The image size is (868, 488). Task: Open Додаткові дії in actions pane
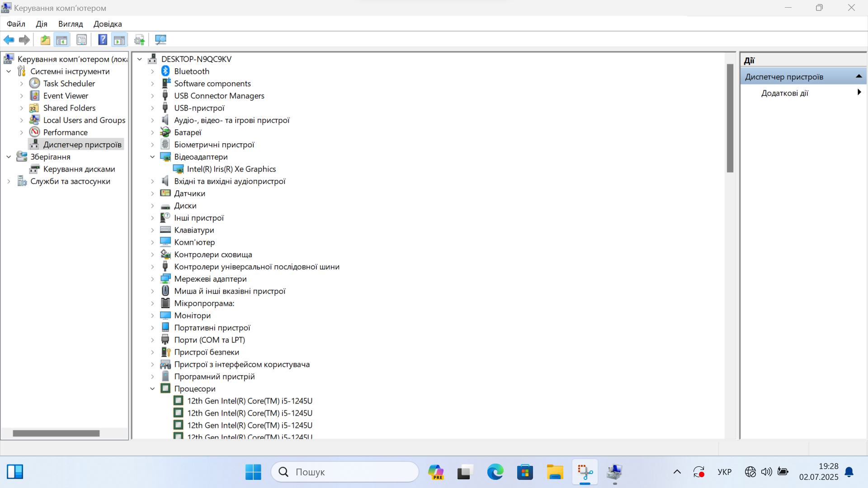tap(784, 93)
